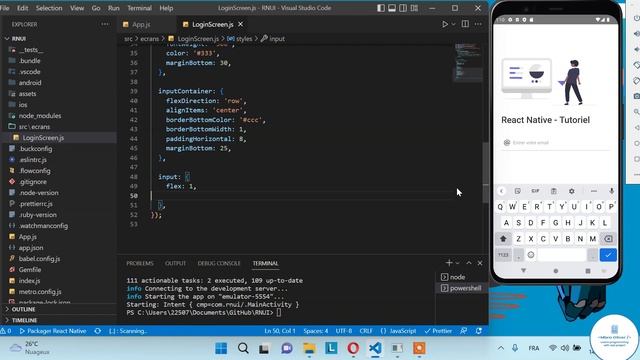Open the app.json file
The width and height of the screenshot is (640, 360).
(x=31, y=248)
